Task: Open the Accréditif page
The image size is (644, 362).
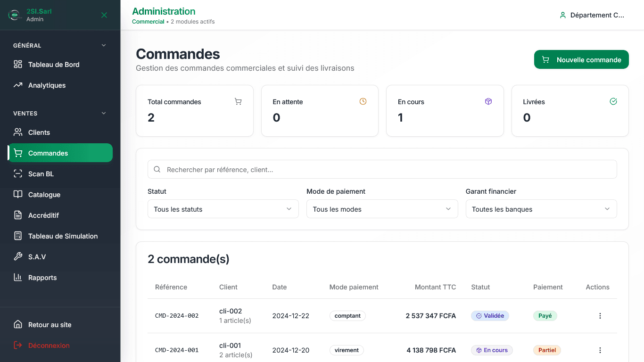Action: tap(60, 215)
